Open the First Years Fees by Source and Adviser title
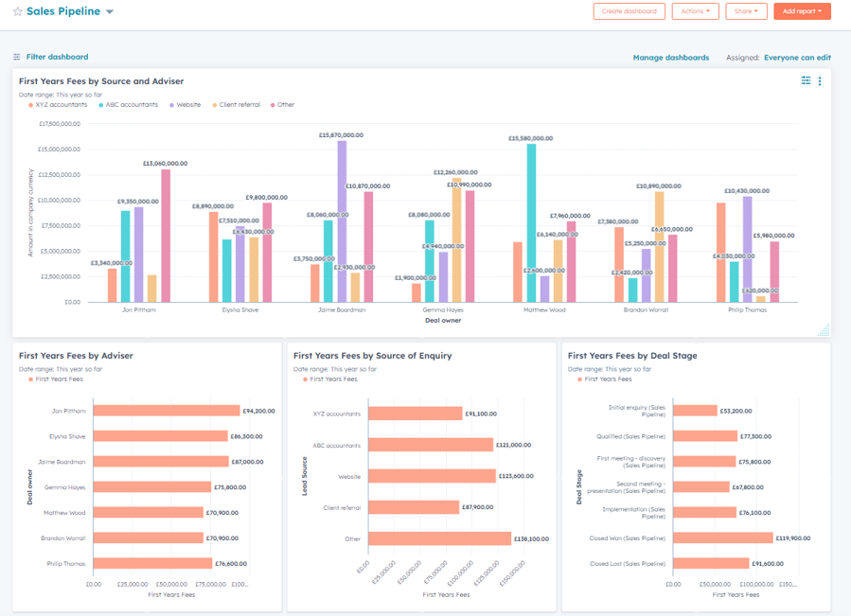This screenshot has height=616, width=851. (101, 81)
